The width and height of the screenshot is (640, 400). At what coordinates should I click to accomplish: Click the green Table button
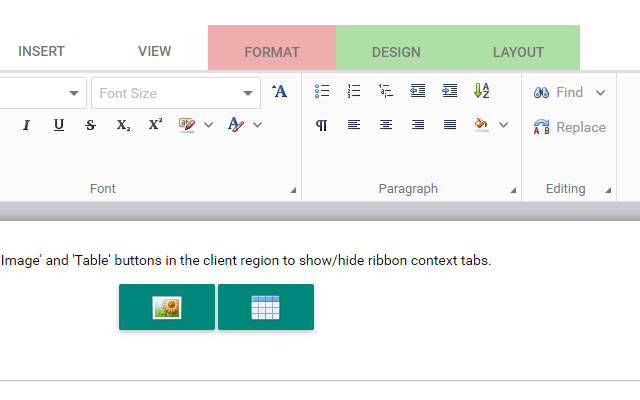point(266,307)
